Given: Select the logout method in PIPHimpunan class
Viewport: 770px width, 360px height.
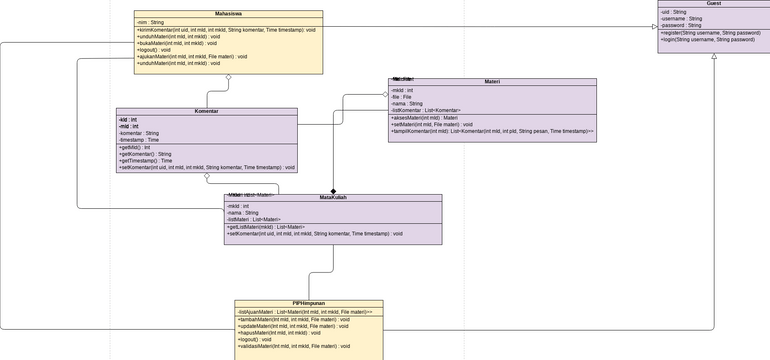Looking at the screenshot, I should 254,339.
